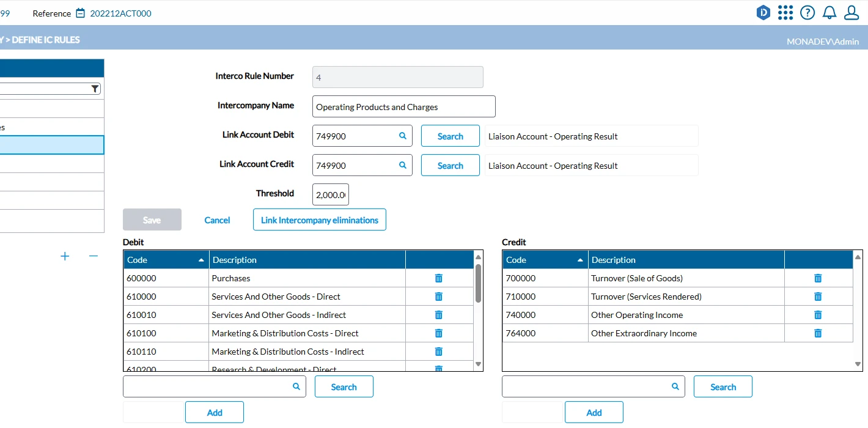Delete the 610110 Marketing Indirect row
Viewport: 868px width, 428px height.
[x=438, y=352]
